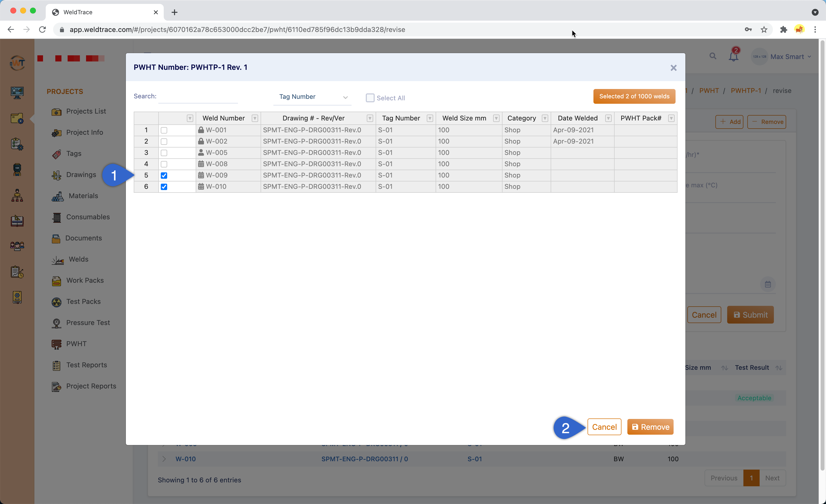
Task: Click the orange Remove button in dialog
Action: point(650,427)
